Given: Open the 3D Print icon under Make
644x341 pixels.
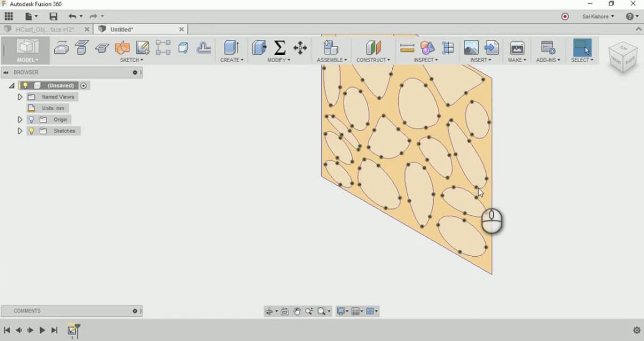Looking at the screenshot, I should coord(517,48).
